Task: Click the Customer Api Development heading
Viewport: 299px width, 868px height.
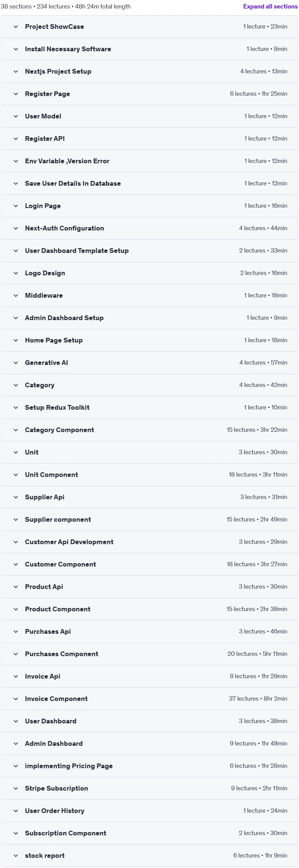Action: (69, 542)
